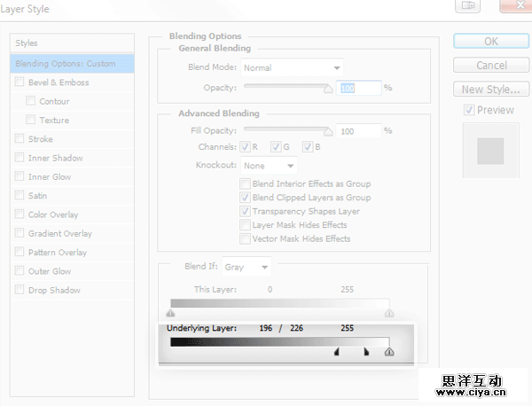Enable the Pattern Overlay checkbox
This screenshot has width=532, height=406.
tap(20, 252)
